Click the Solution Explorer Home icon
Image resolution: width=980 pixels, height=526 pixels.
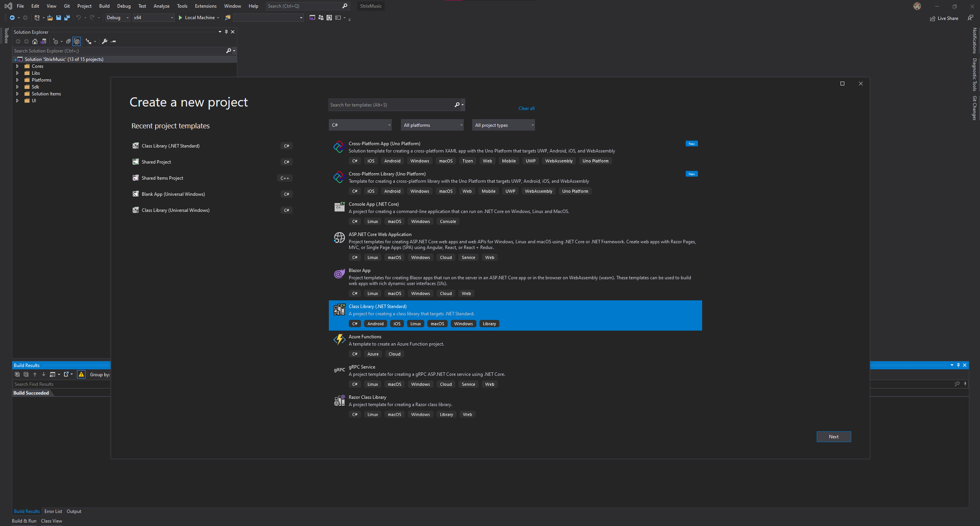point(35,41)
